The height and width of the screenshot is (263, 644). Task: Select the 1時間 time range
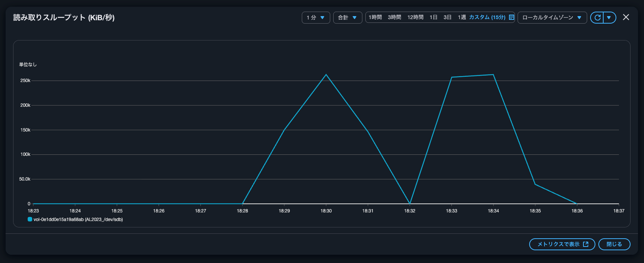(x=375, y=18)
